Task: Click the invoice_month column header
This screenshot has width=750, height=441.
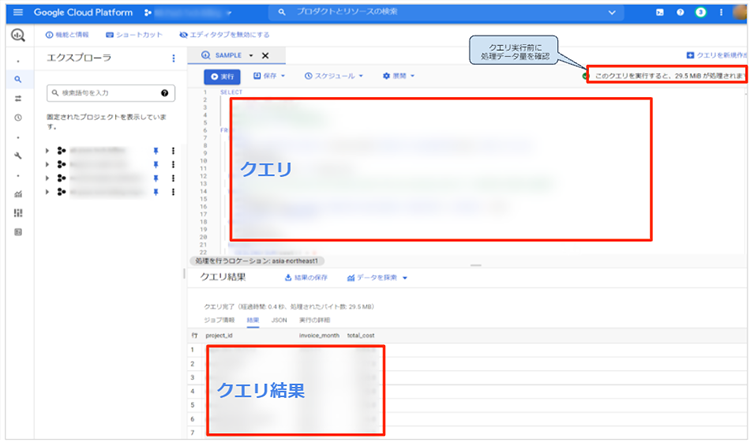Action: [319, 336]
